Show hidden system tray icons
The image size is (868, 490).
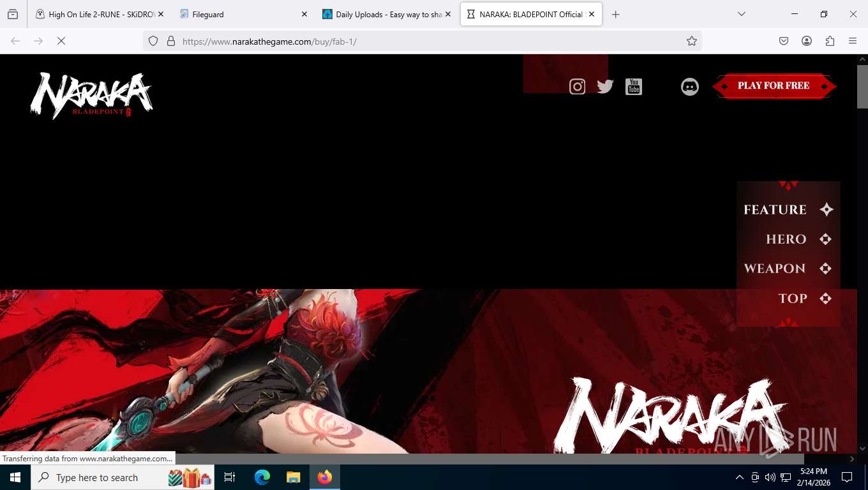tap(740, 477)
